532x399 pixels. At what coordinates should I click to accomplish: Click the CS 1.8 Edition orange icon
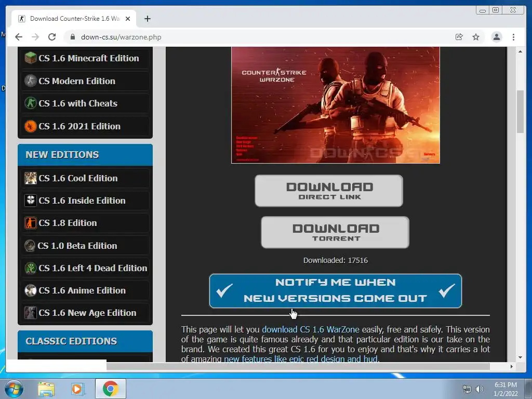tap(31, 223)
